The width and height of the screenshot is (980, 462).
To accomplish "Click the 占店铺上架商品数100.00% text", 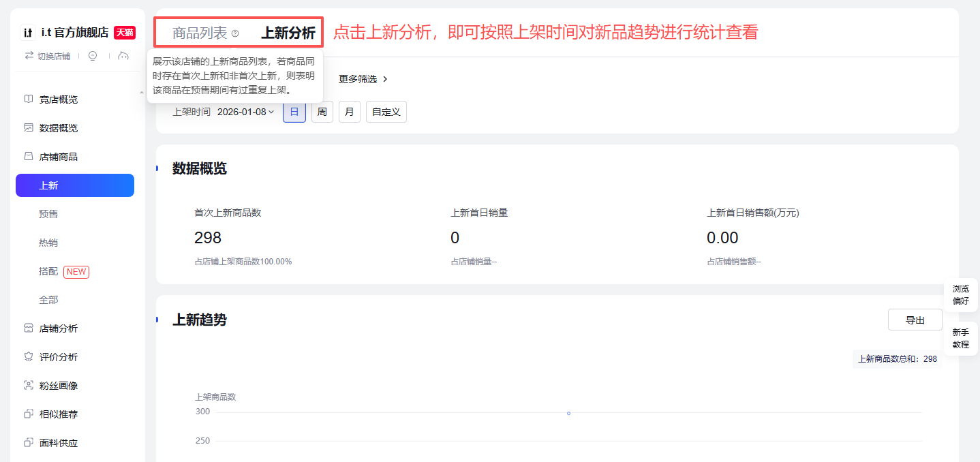I will (x=243, y=262).
